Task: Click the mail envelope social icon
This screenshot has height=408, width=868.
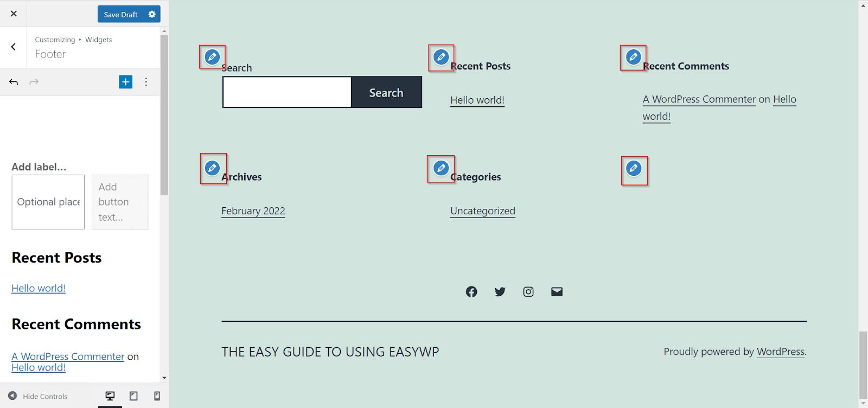Action: pyautogui.click(x=557, y=292)
